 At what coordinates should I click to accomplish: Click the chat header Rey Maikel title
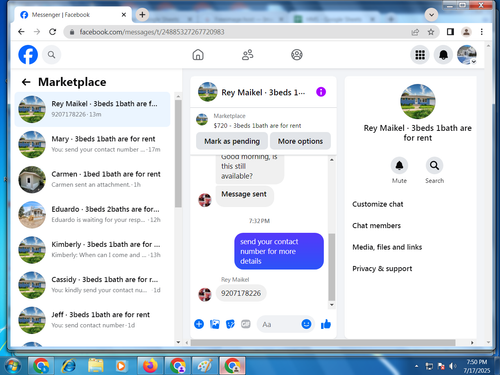coord(263,92)
